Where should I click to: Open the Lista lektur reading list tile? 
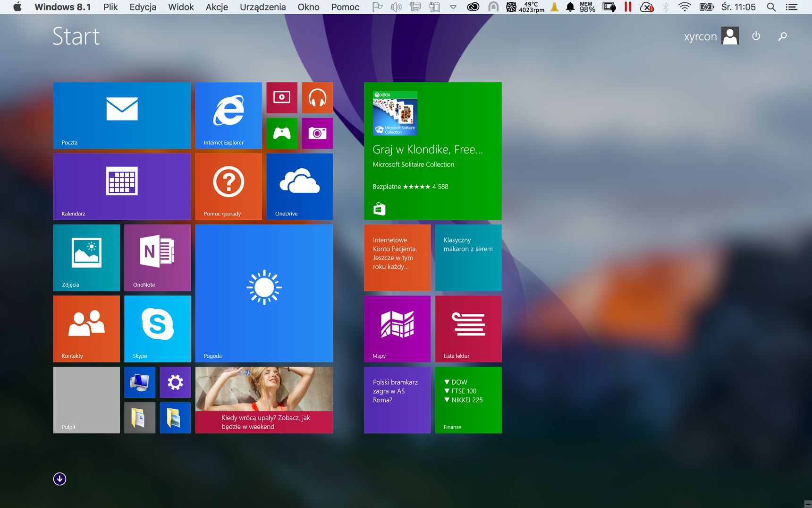click(x=468, y=329)
